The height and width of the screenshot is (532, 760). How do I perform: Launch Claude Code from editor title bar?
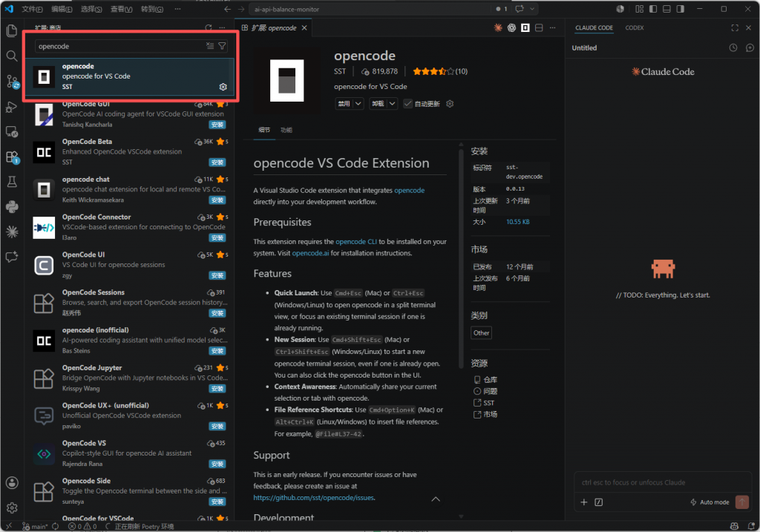coord(498,28)
